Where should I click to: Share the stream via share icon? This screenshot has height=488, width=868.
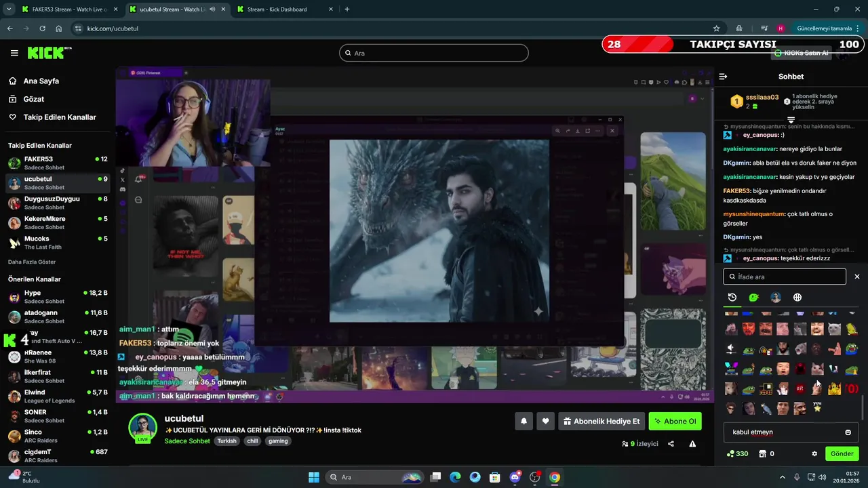coord(671,444)
